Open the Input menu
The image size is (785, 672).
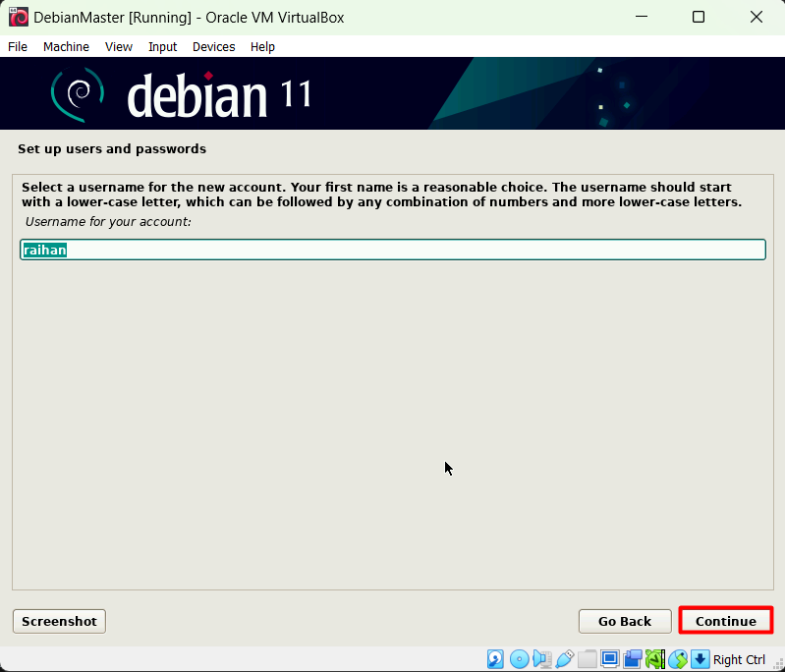coord(163,46)
